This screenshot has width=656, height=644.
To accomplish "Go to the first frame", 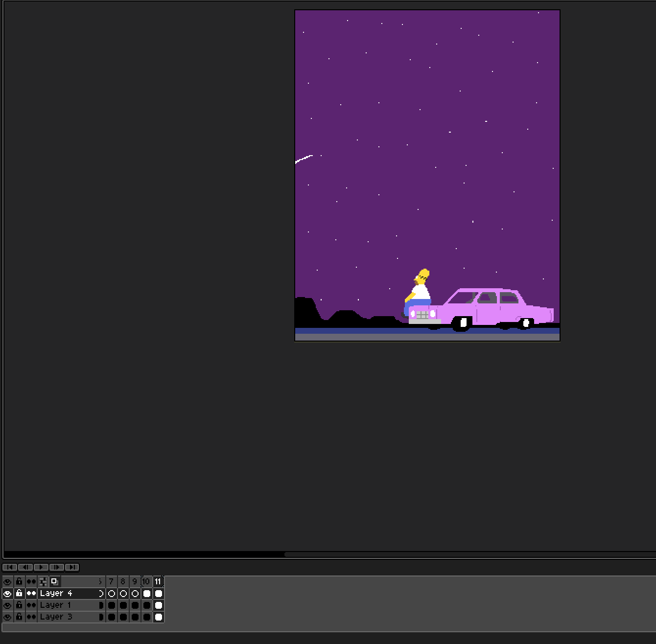I will click(10, 567).
